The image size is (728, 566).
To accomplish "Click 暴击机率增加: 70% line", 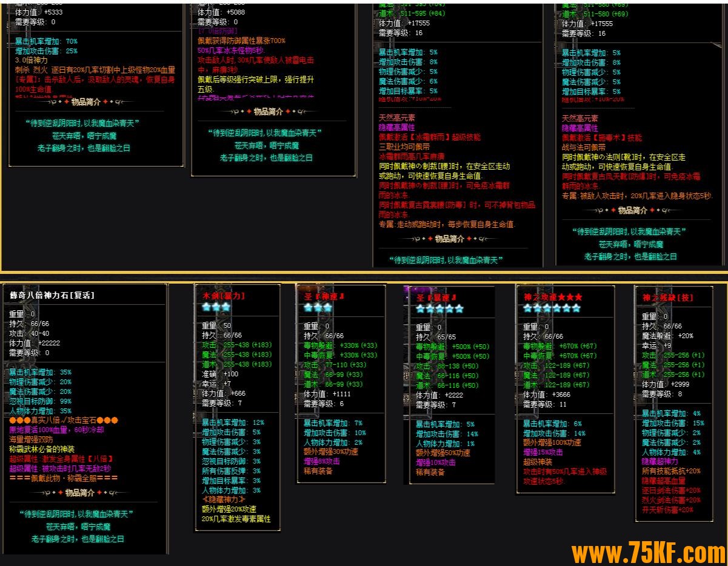I will coord(47,41).
